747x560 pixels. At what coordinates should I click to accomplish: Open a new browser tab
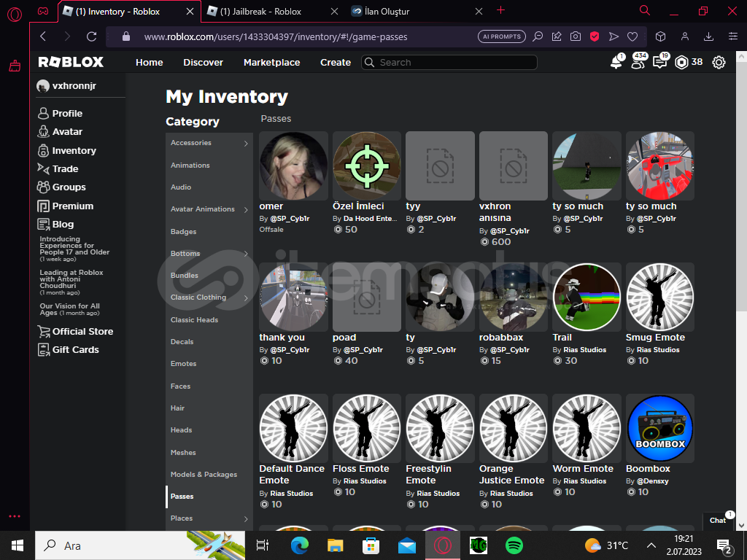(x=500, y=10)
